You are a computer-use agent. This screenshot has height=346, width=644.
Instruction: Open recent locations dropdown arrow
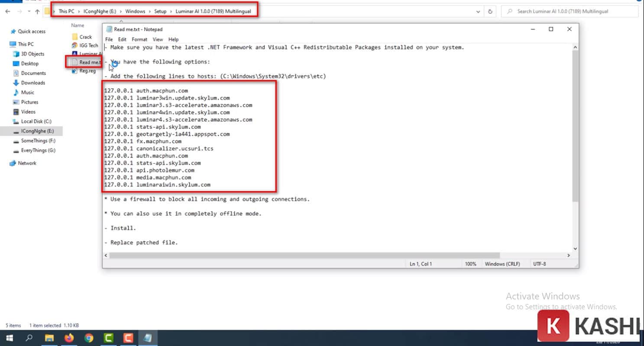pos(29,12)
